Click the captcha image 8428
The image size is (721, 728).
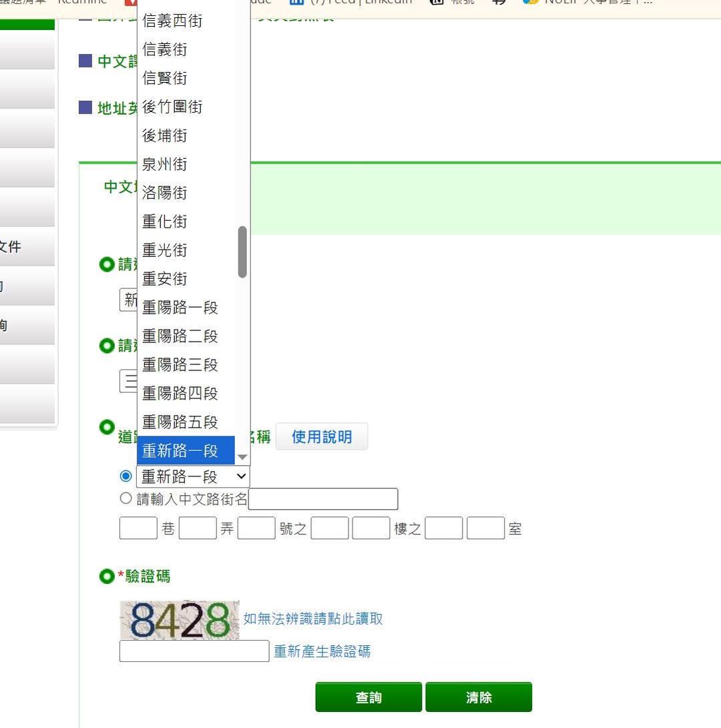point(180,620)
